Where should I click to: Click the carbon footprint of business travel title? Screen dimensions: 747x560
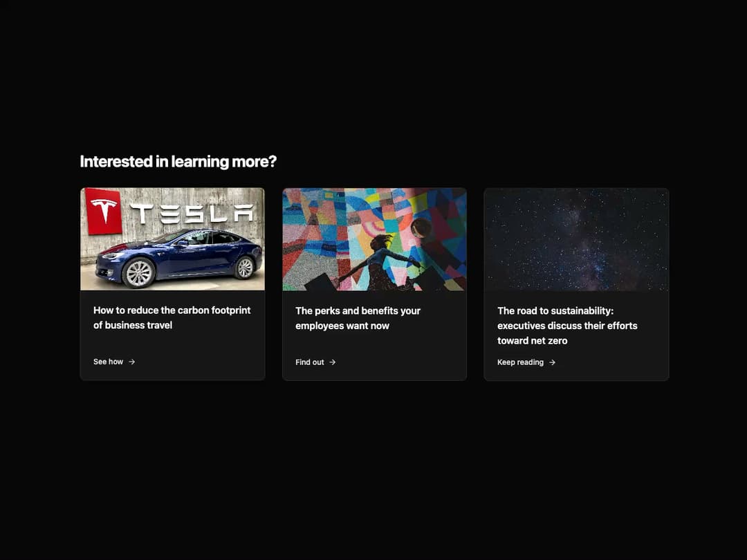(x=172, y=317)
